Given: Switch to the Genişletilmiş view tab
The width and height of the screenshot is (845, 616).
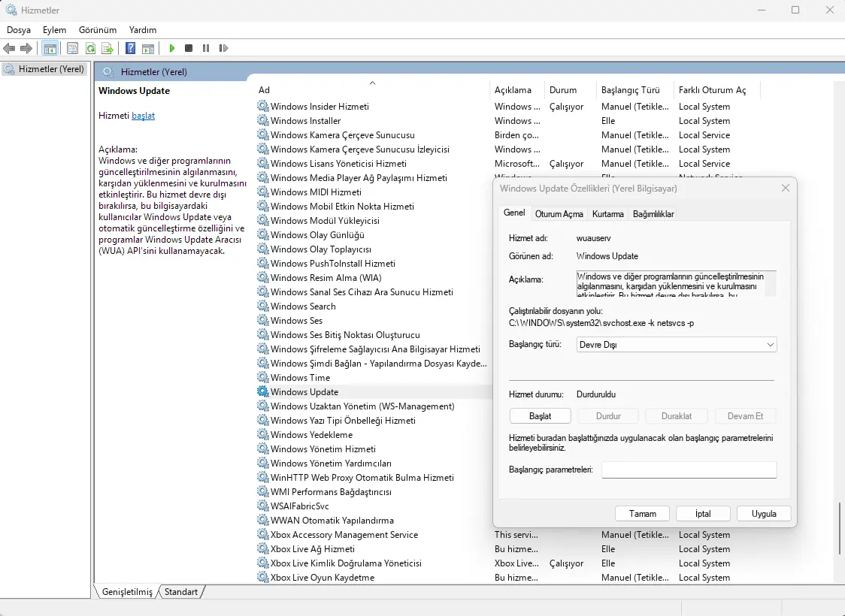Looking at the screenshot, I should (127, 592).
